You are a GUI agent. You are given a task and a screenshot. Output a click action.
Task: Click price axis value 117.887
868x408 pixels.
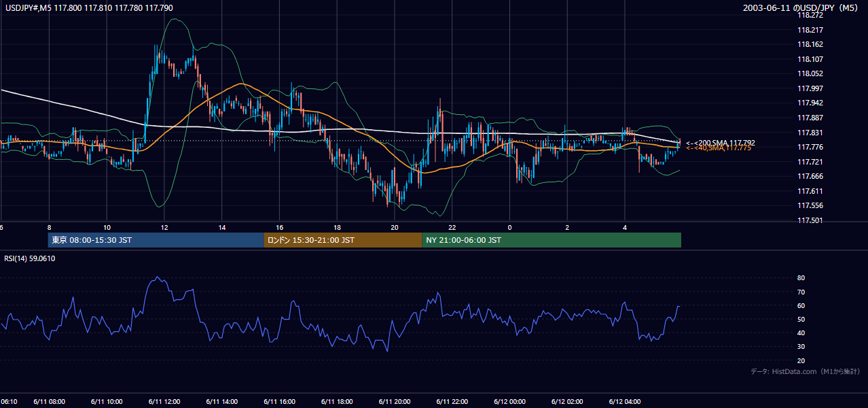(809, 118)
